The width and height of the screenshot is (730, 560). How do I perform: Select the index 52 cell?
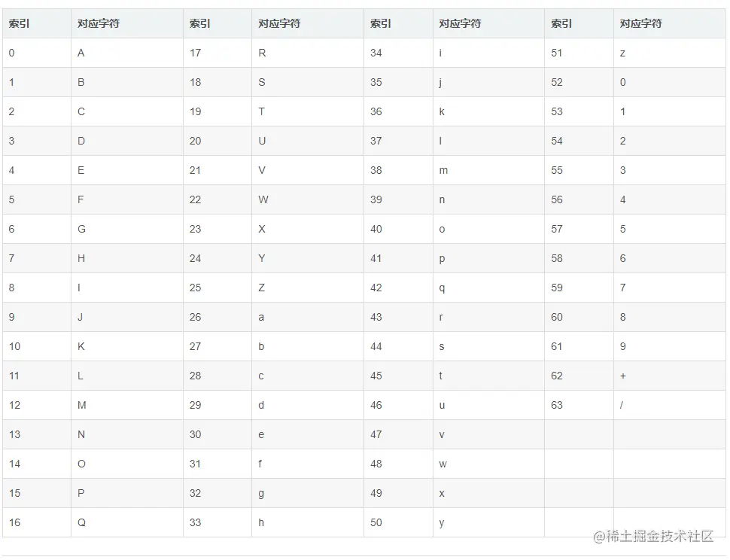pos(579,82)
